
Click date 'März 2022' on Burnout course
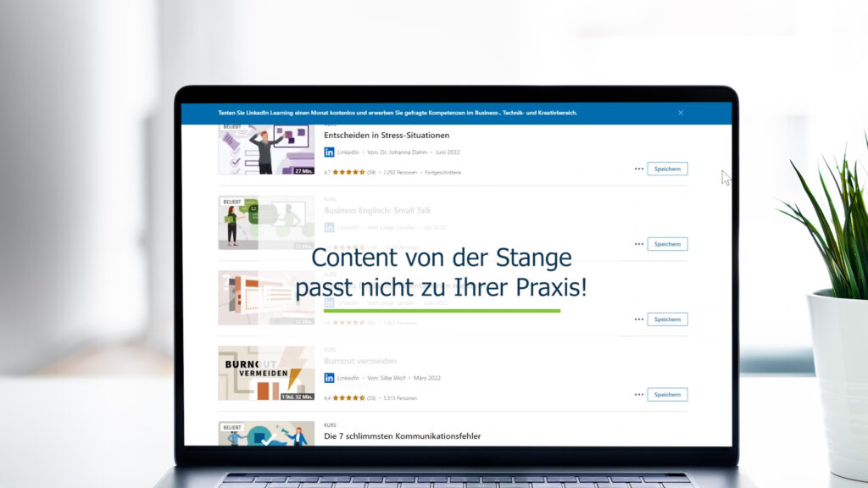(x=427, y=378)
